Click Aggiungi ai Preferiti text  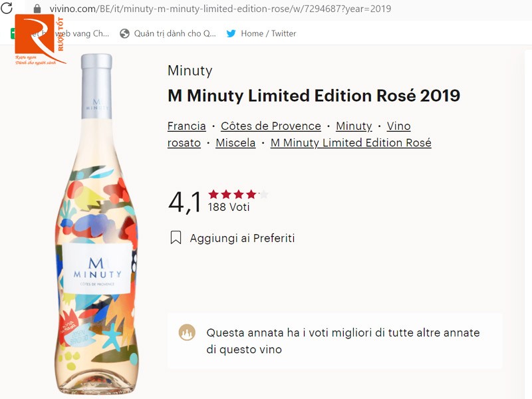point(242,238)
